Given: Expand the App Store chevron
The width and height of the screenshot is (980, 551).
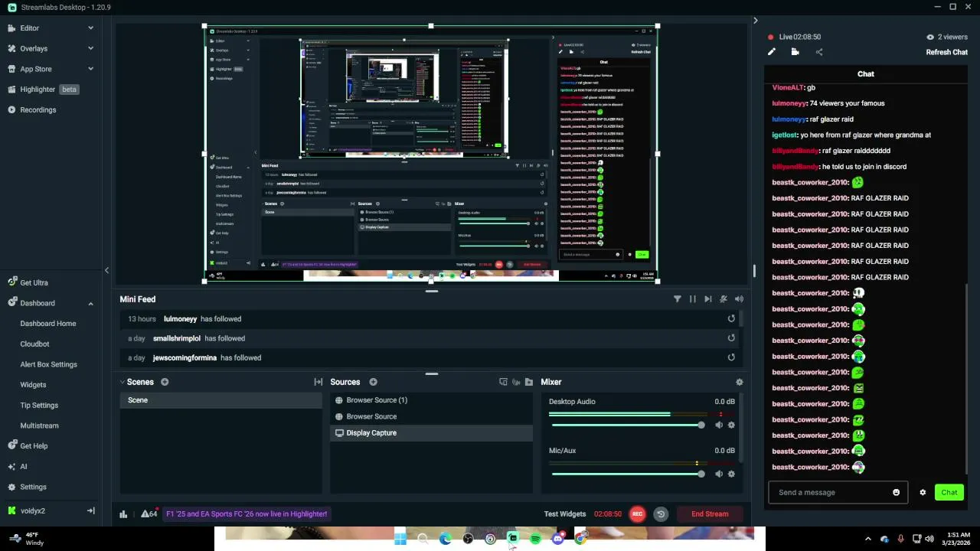Looking at the screenshot, I should [x=90, y=69].
